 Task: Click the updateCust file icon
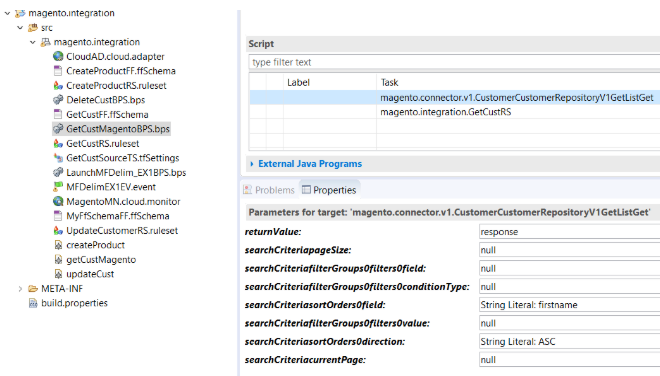click(59, 274)
